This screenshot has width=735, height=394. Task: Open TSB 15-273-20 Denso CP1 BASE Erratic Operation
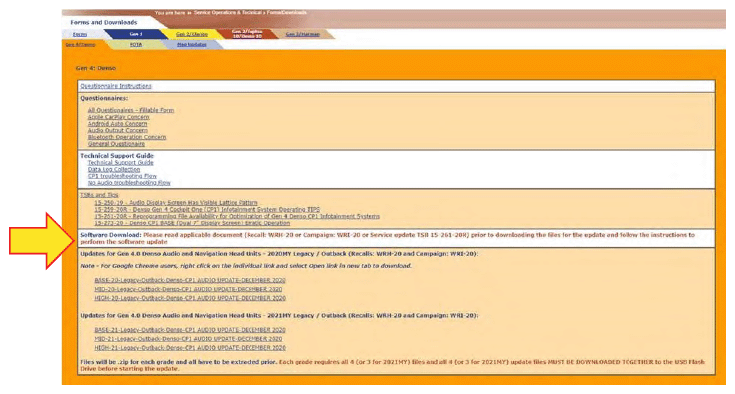[192, 223]
